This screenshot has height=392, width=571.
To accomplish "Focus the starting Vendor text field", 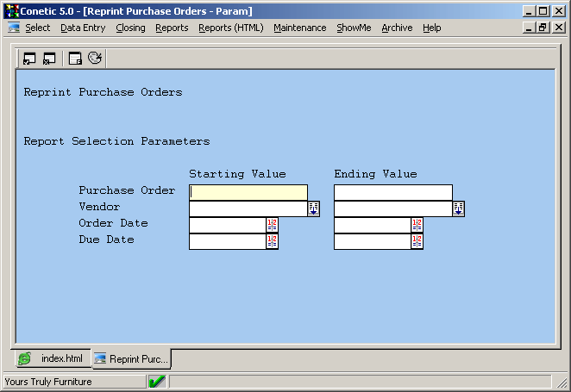I will point(248,208).
